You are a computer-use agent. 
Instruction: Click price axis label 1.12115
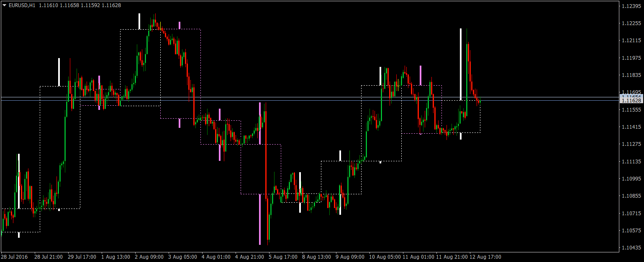[x=632, y=41]
